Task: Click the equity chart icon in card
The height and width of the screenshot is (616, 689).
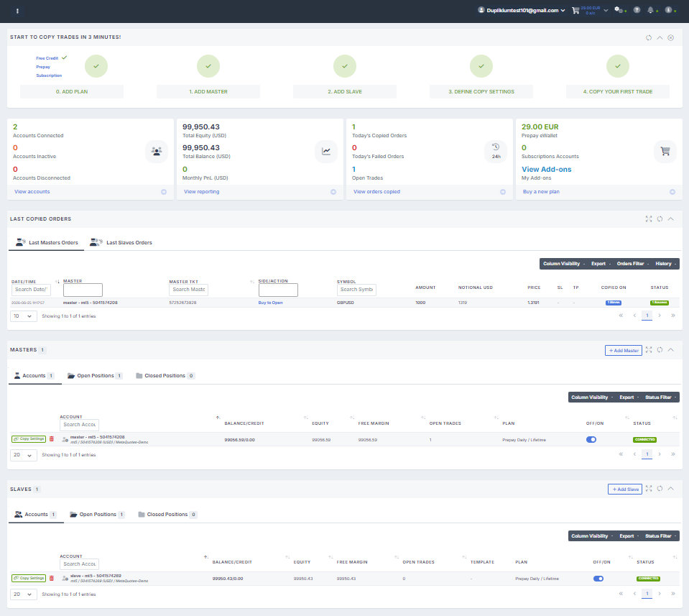Action: click(x=326, y=151)
